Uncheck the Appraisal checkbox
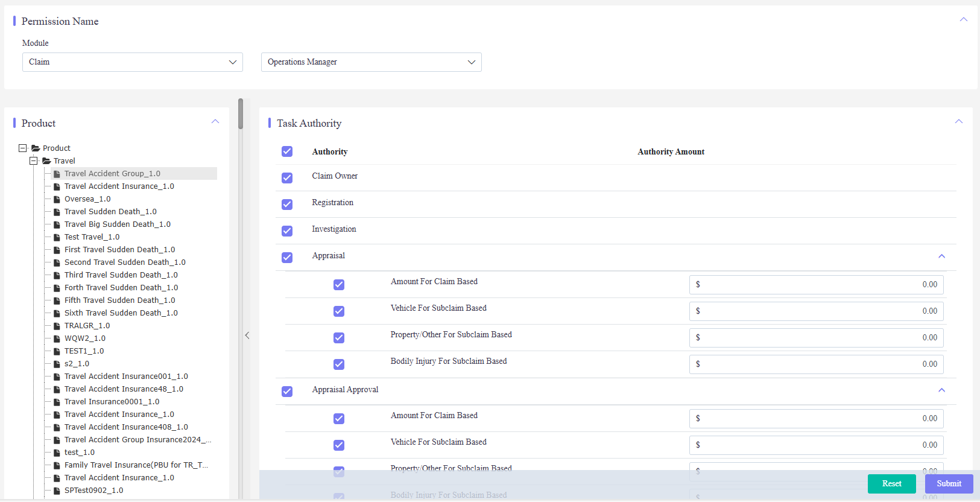This screenshot has width=980, height=502. click(x=287, y=258)
